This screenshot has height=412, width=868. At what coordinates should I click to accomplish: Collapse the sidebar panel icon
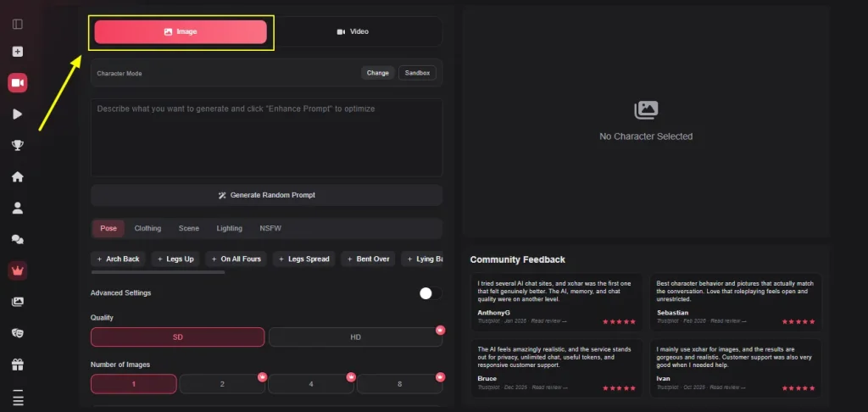[18, 25]
